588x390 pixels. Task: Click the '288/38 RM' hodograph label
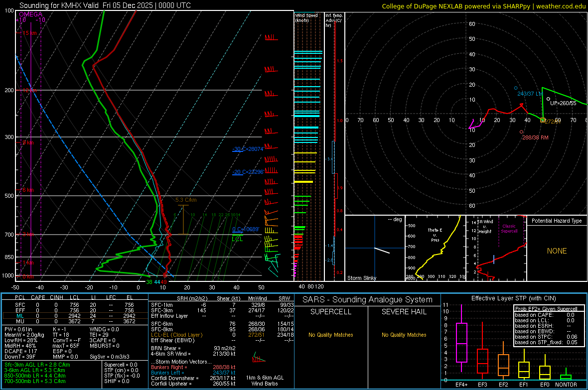tap(535, 137)
